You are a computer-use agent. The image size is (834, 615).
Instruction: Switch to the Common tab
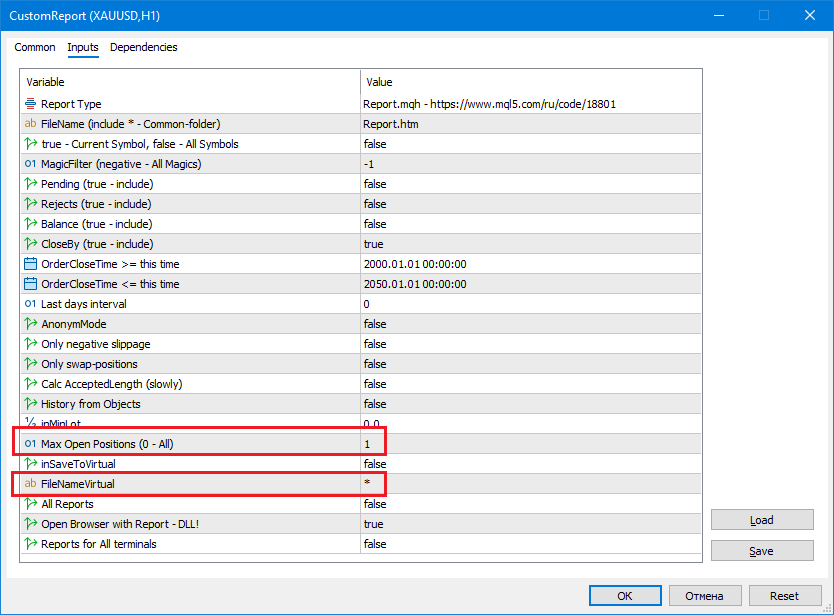tap(35, 47)
